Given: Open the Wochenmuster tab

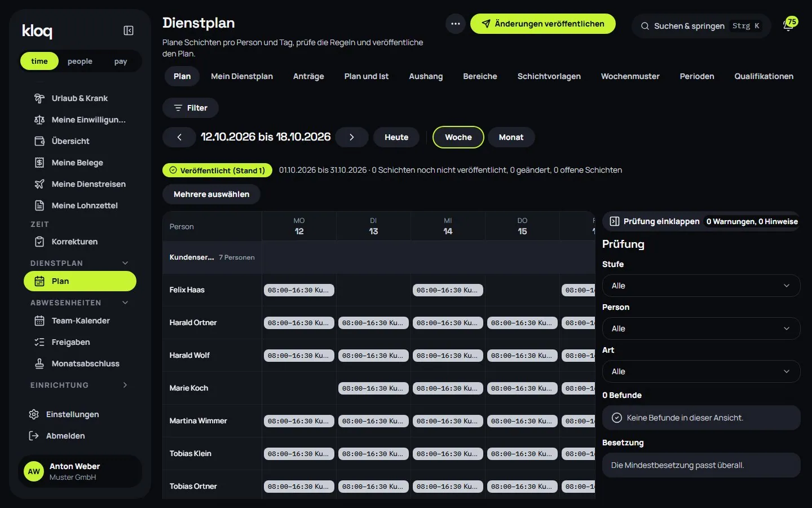Looking at the screenshot, I should click(630, 76).
